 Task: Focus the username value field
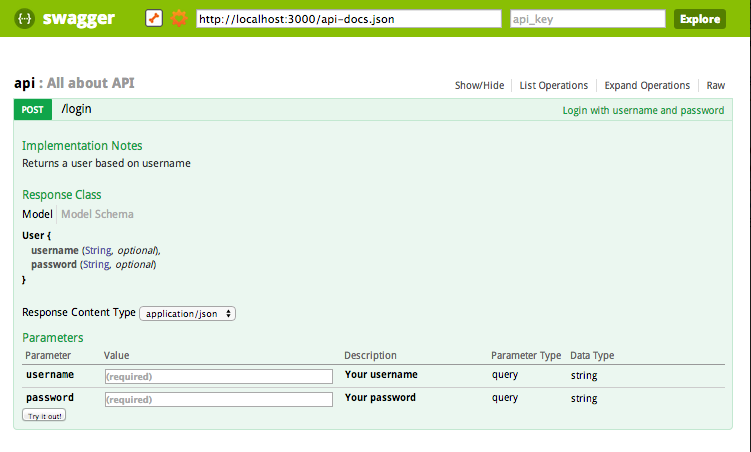click(x=219, y=376)
